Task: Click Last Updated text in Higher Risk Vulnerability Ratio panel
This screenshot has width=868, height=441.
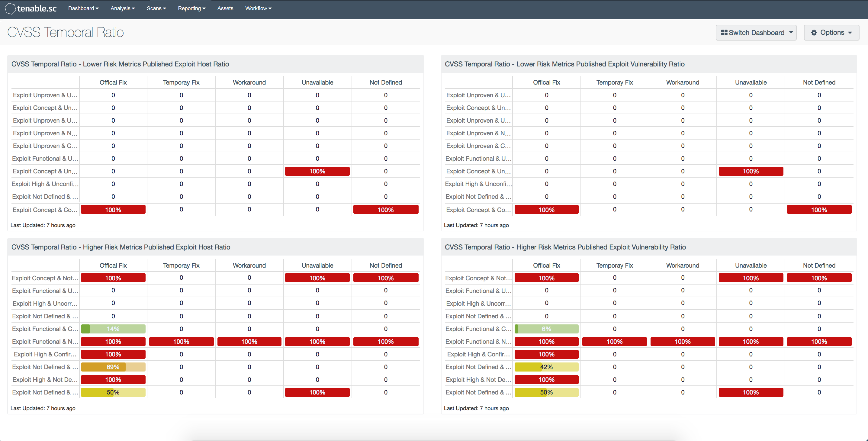Action: [476, 408]
